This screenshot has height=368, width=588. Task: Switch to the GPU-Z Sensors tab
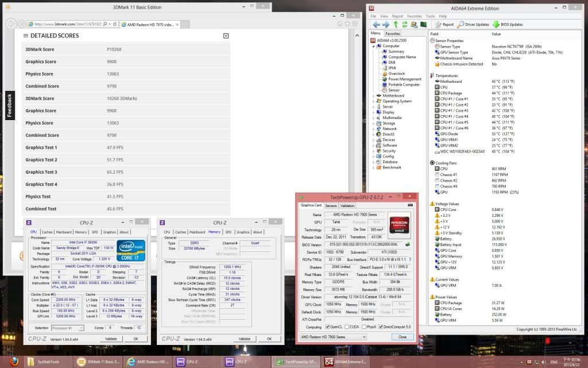pyautogui.click(x=331, y=206)
